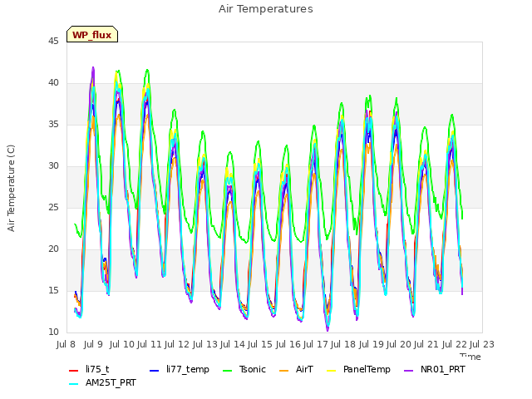
Task: Click the WP_flux label box
Action: click(92, 34)
